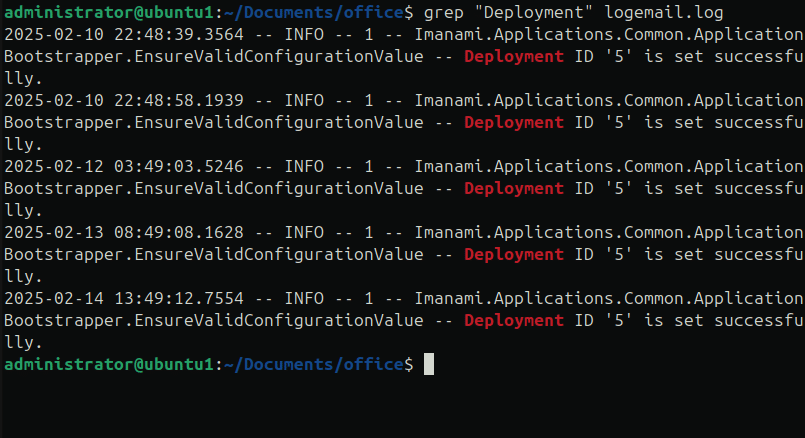
Task: Click red Deployment in the 13:49:12 entry
Action: 514,320
